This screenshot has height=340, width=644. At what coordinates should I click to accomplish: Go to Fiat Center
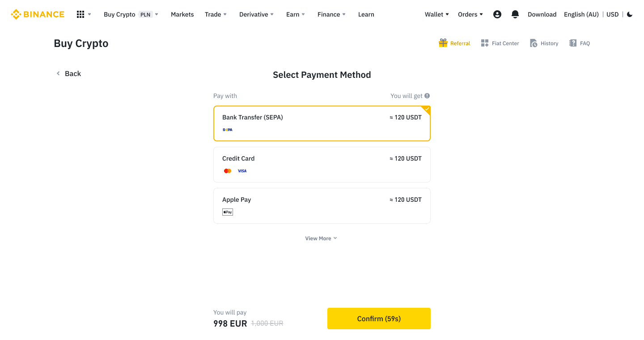(x=500, y=43)
